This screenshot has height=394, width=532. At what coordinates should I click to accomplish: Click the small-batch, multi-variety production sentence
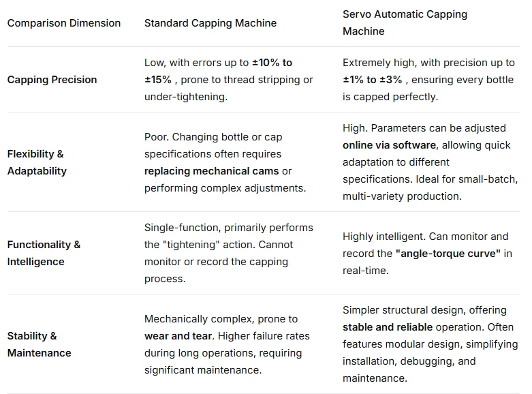pos(431,187)
